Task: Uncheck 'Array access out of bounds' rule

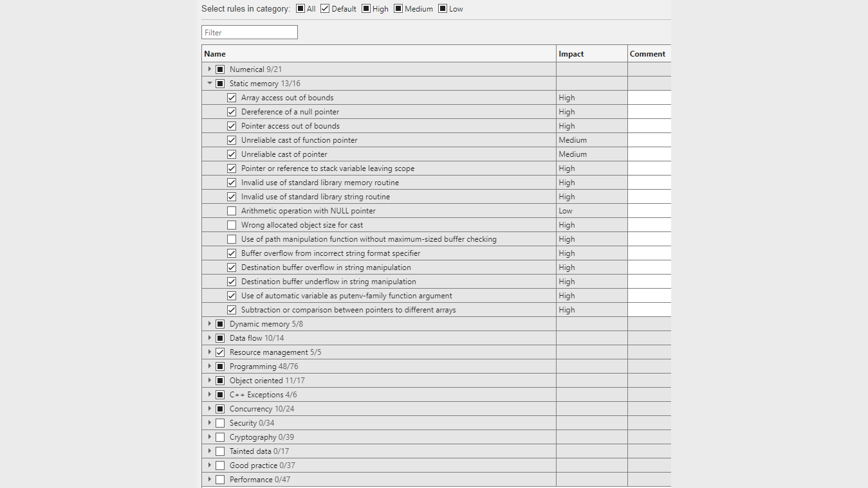Action: click(x=232, y=98)
